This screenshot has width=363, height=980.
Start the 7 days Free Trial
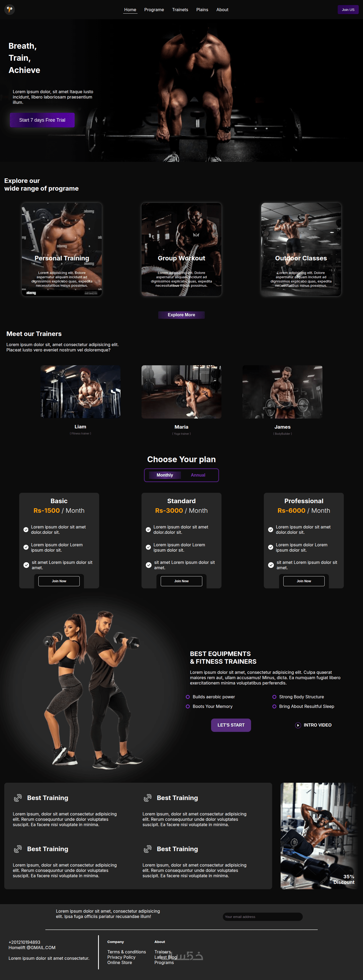[x=42, y=120]
